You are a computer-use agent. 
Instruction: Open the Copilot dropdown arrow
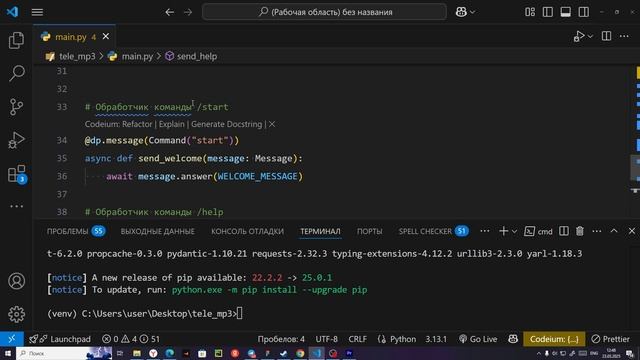click(473, 12)
